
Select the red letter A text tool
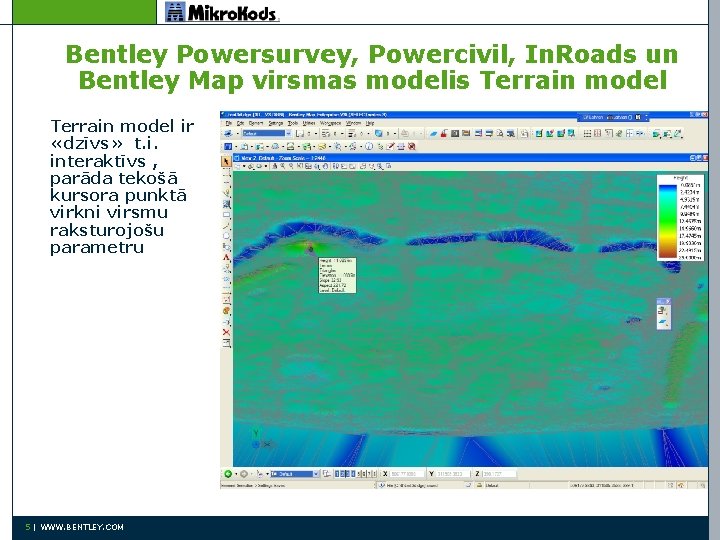(226, 257)
